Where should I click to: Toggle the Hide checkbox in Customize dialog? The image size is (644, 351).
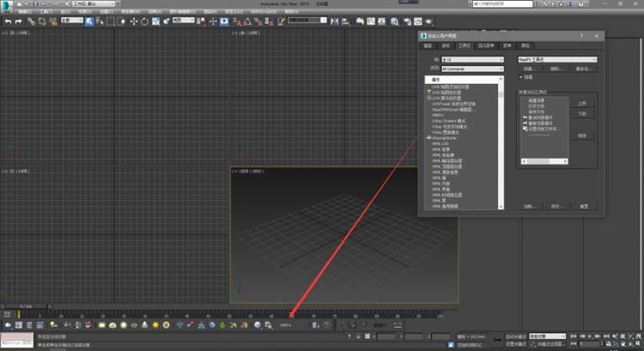520,76
